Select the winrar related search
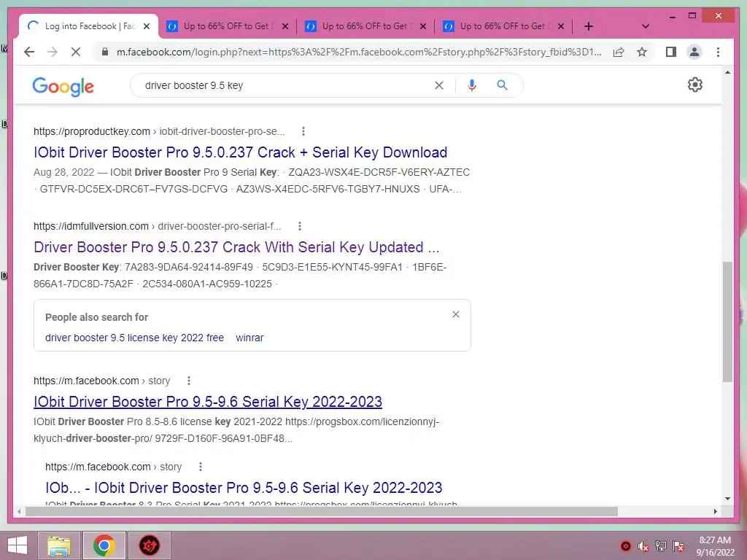 [249, 338]
